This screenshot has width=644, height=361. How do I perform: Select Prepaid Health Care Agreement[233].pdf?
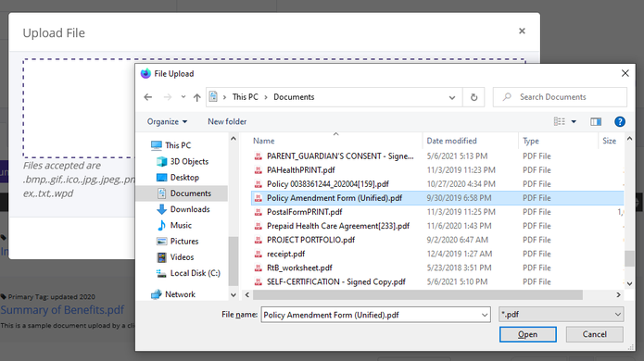(338, 226)
